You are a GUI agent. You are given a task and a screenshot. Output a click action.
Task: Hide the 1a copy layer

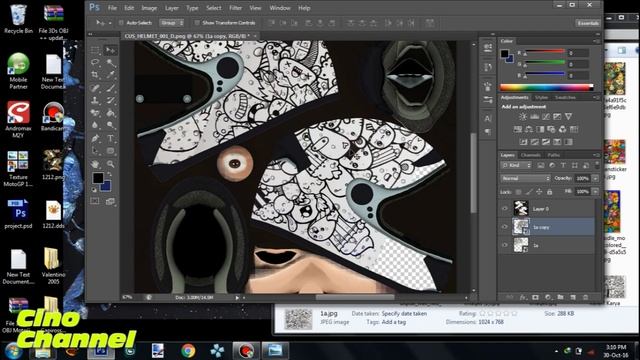[x=504, y=227]
